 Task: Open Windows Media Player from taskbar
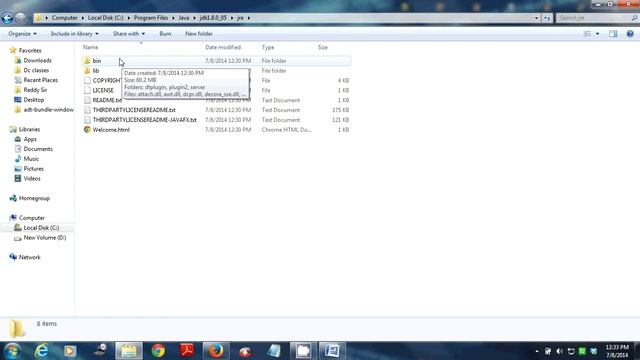point(70,351)
